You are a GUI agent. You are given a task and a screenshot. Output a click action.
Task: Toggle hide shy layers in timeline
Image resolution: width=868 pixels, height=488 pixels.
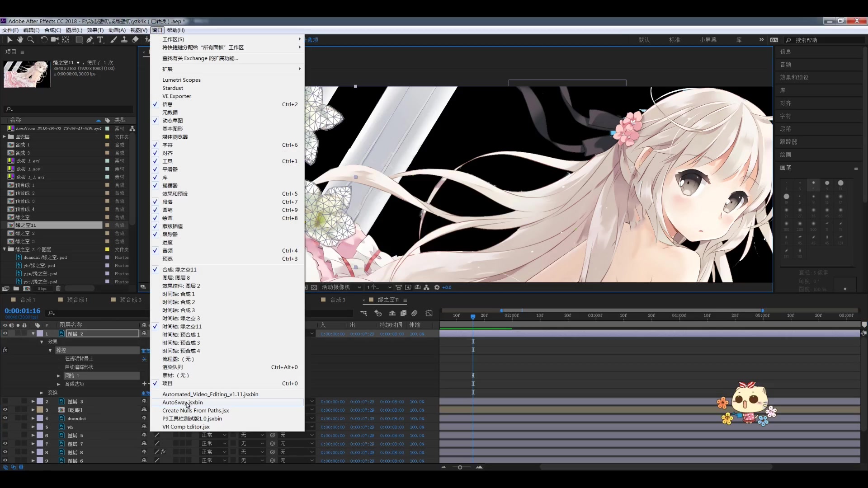(x=392, y=313)
